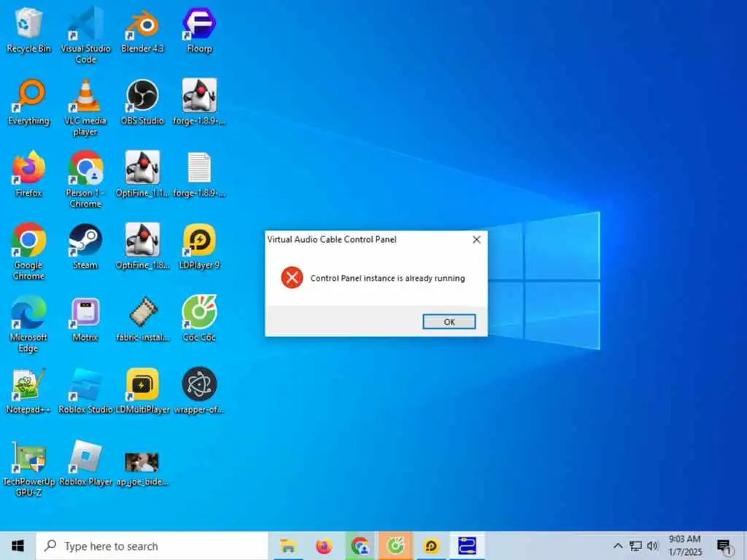Select the Steam desktop shortcut
747x560 pixels.
tap(86, 246)
